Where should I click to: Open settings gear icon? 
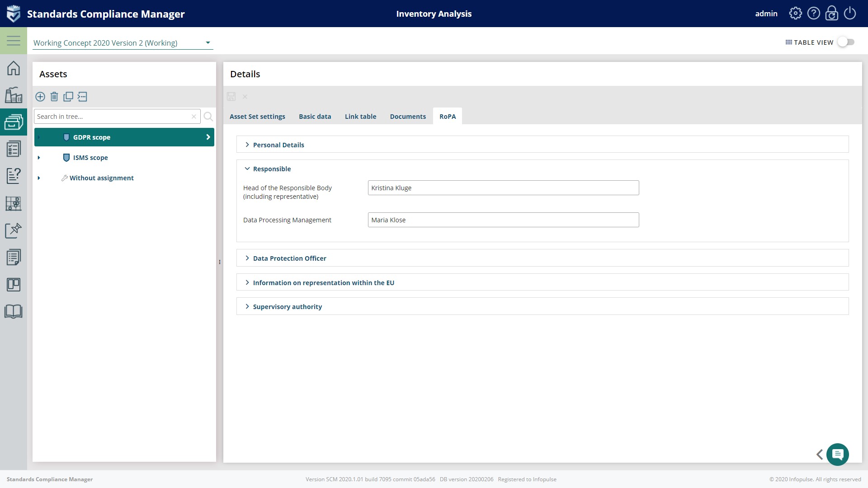[x=796, y=14]
